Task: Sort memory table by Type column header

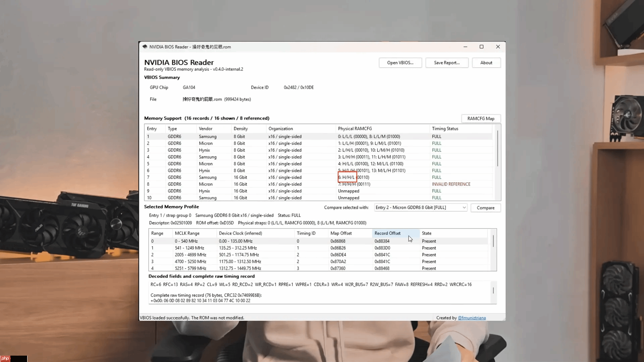Action: pyautogui.click(x=181, y=129)
